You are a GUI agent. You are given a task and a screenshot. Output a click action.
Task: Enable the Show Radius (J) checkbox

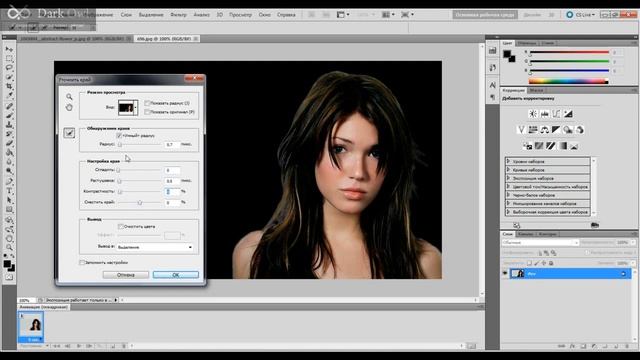point(147,103)
